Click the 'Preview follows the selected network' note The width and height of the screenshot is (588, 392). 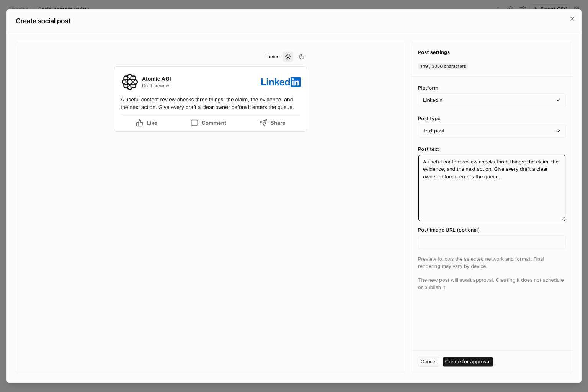pyautogui.click(x=481, y=263)
